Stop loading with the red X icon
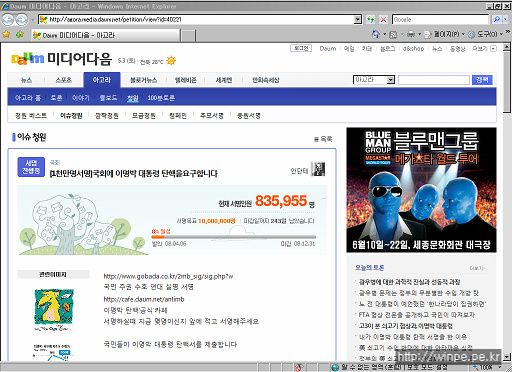This screenshot has height=372, width=512. point(383,20)
